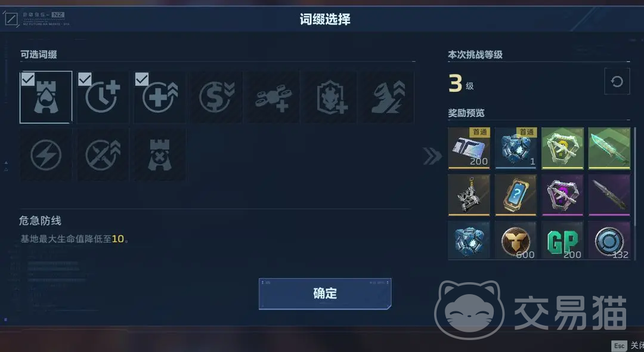Screen dimensions: 644x352
Task: Select the monster shield plus affix
Action: (330, 97)
